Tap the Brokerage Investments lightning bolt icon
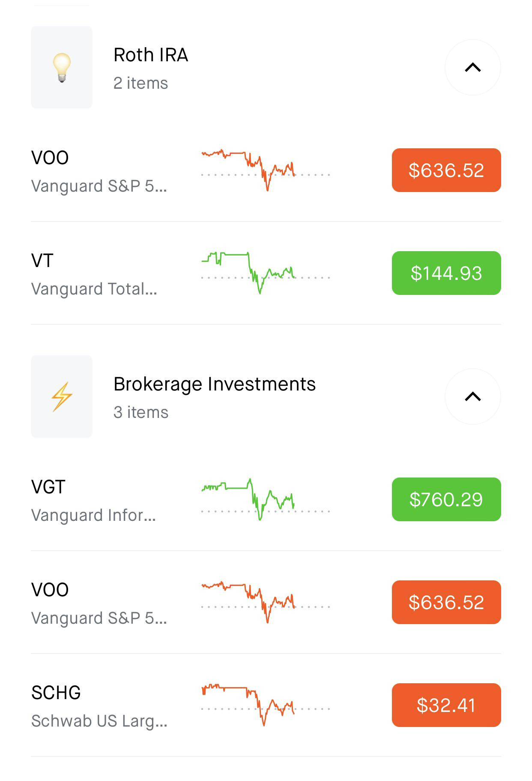The image size is (532, 781). pyautogui.click(x=62, y=397)
